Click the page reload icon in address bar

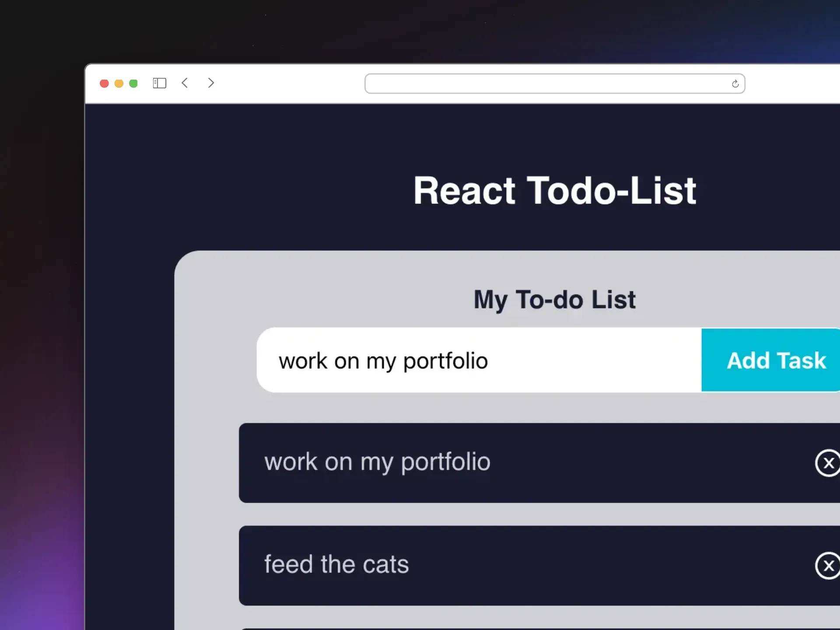[735, 84]
